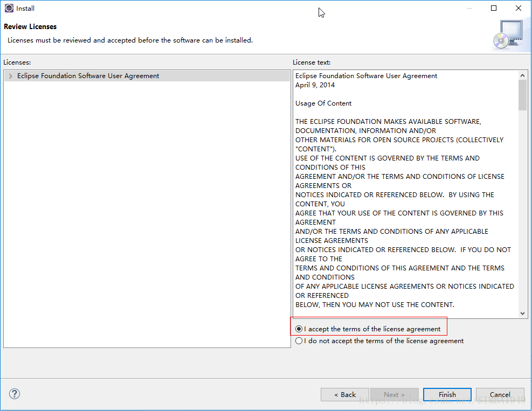Image resolution: width=532 pixels, height=411 pixels.
Task: Click the '< Back' button
Action: click(344, 394)
